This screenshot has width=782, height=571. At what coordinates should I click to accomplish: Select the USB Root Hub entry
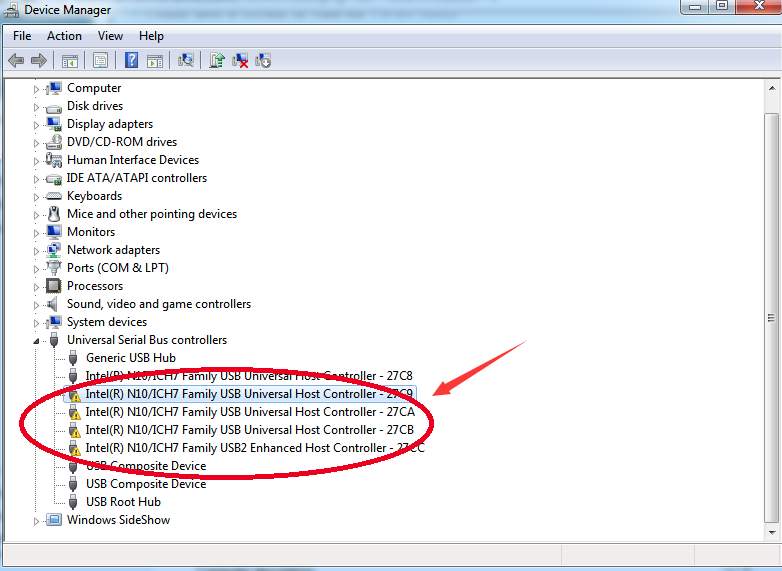coord(123,502)
